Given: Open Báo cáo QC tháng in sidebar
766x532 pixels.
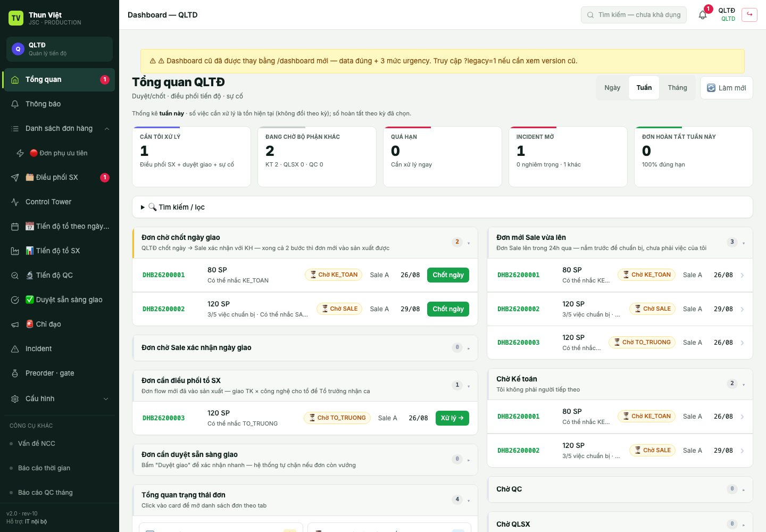Looking at the screenshot, I should click(60, 493).
